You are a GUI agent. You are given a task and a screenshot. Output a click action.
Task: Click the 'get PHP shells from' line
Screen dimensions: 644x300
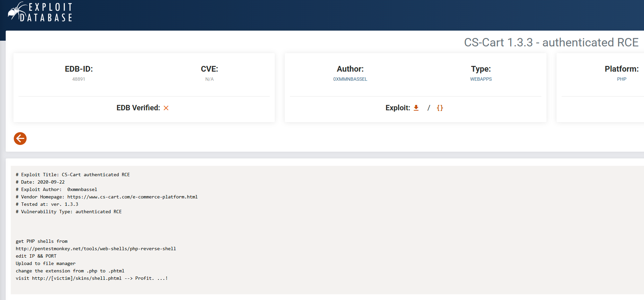[x=41, y=241]
